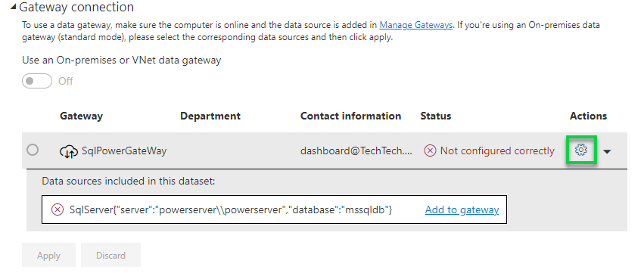
Task: Click the Gateway column header
Action: (81, 116)
